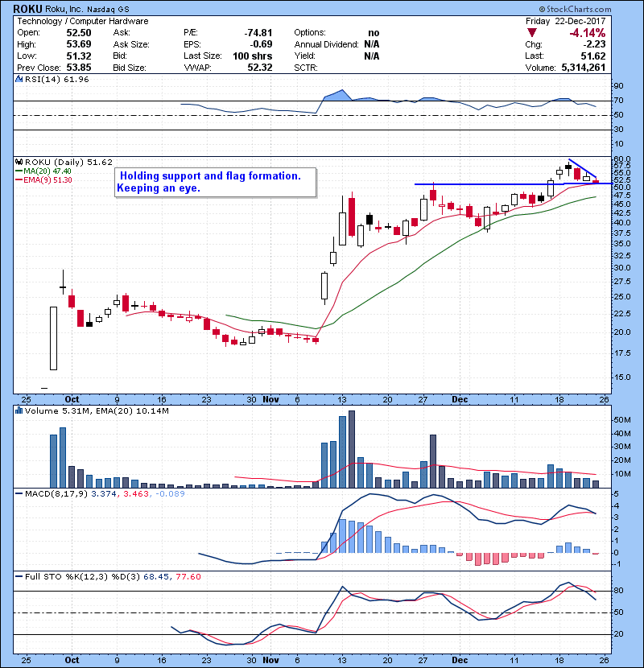Viewport: 644px width, 668px height.
Task: Click the MACD signal value 3.463
Action: 136,494
